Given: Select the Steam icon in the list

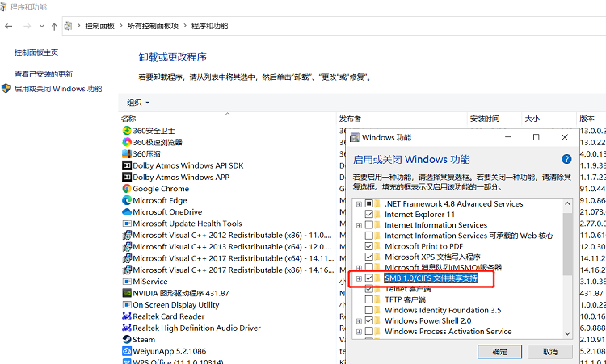Looking at the screenshot, I should (127, 340).
